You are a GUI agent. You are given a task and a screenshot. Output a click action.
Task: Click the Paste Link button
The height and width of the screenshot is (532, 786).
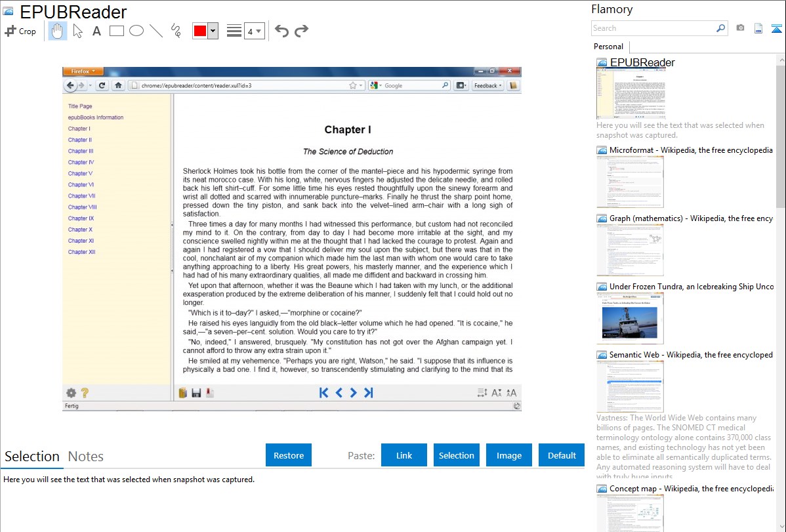pos(404,455)
